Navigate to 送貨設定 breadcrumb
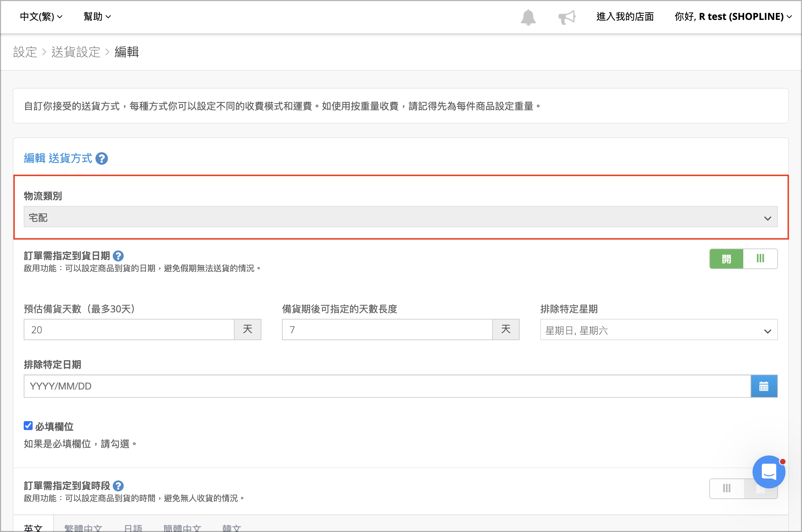802x532 pixels. (76, 52)
